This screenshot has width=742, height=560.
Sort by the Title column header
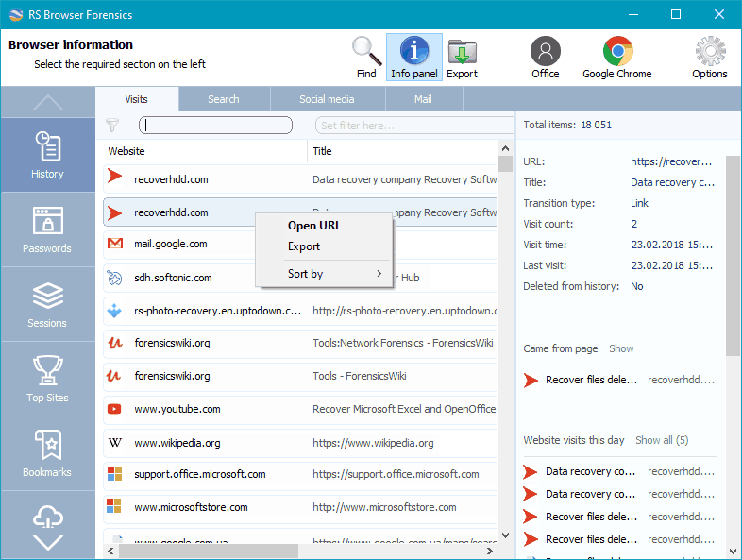pyautogui.click(x=322, y=151)
